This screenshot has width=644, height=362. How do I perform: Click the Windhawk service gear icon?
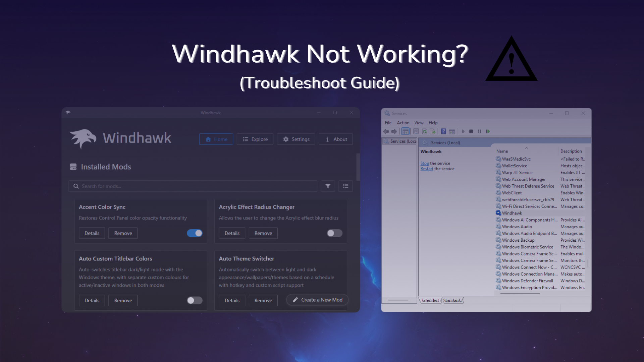pos(498,213)
